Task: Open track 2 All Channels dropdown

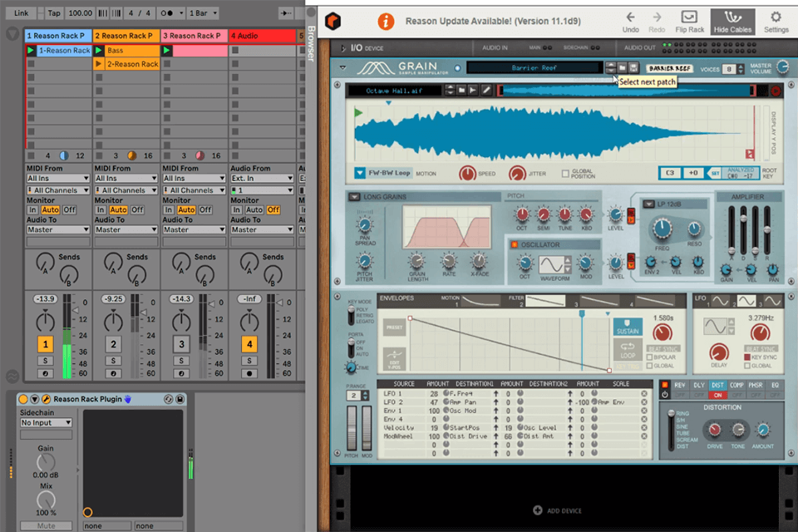Action: pyautogui.click(x=126, y=190)
